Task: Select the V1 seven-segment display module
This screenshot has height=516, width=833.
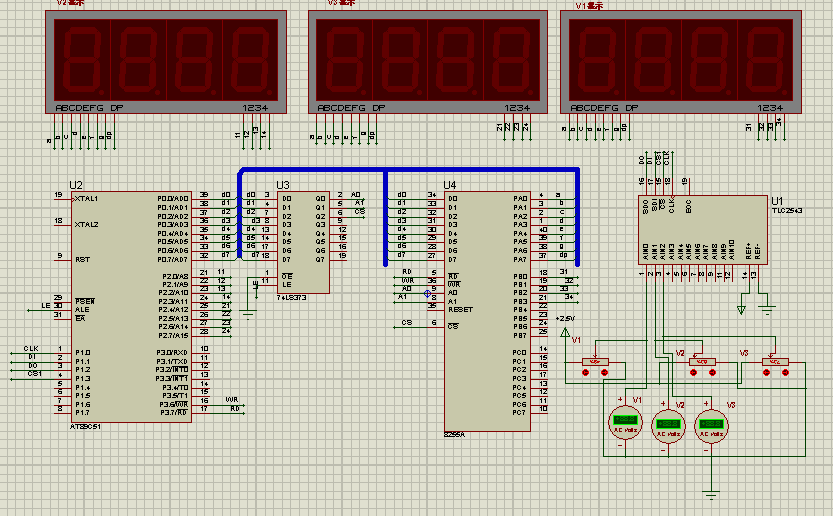Action: tap(681, 62)
